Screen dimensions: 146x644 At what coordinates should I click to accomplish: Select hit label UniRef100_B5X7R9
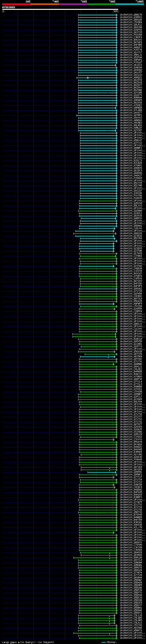click(131, 238)
